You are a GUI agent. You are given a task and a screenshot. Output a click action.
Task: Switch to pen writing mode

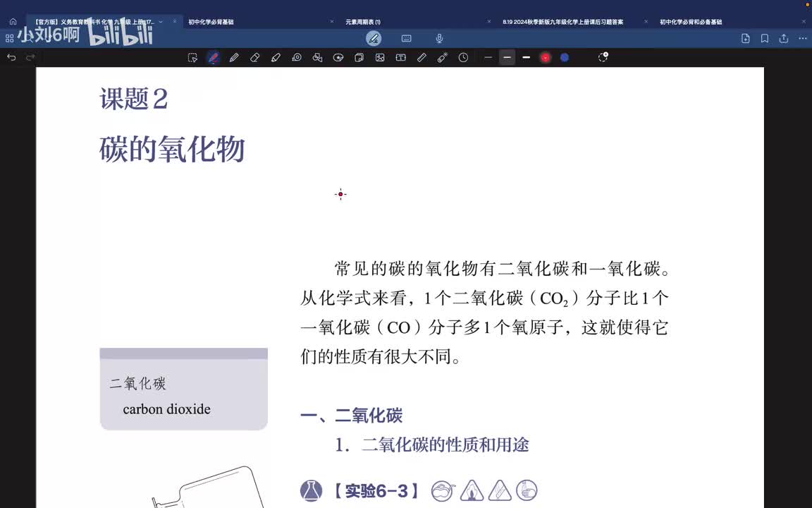point(374,38)
